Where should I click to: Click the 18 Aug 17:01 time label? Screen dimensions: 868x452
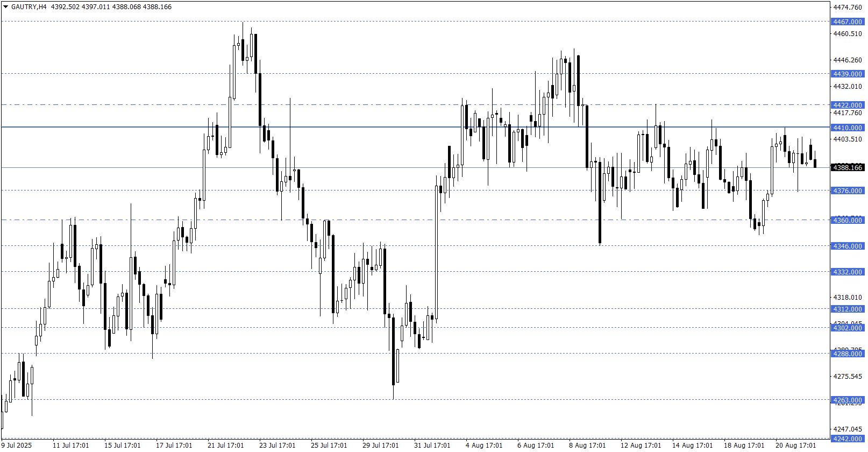click(x=744, y=446)
